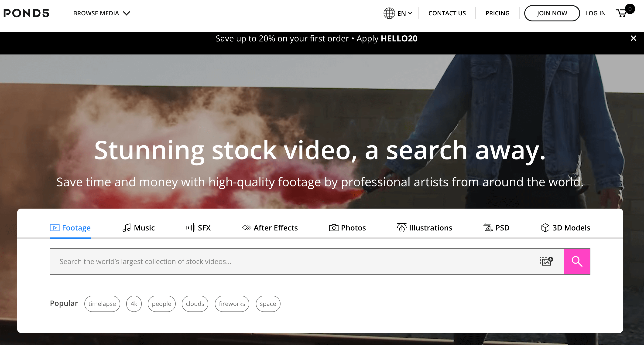Click the pink search magnifier button
This screenshot has width=644, height=345.
(x=577, y=261)
